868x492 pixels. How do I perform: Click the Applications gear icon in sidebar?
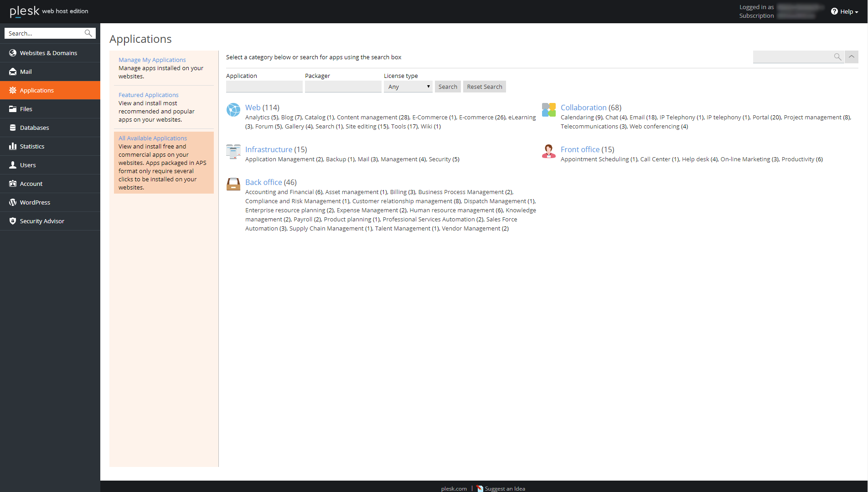point(13,90)
